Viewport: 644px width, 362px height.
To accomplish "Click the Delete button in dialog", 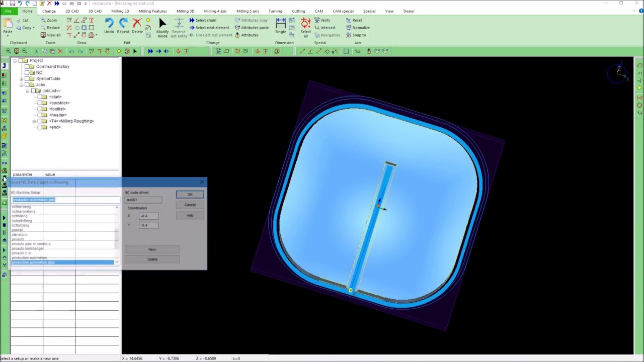I will click(x=152, y=259).
